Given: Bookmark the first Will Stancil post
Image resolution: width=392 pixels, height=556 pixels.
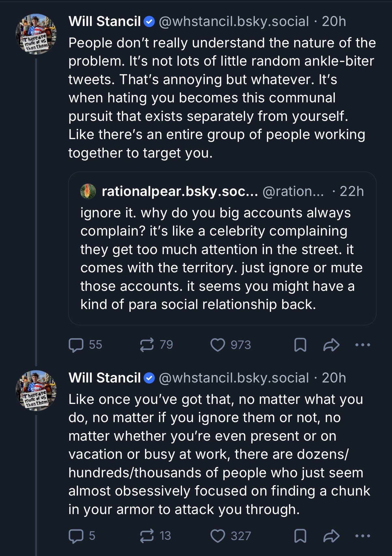Looking at the screenshot, I should (300, 345).
